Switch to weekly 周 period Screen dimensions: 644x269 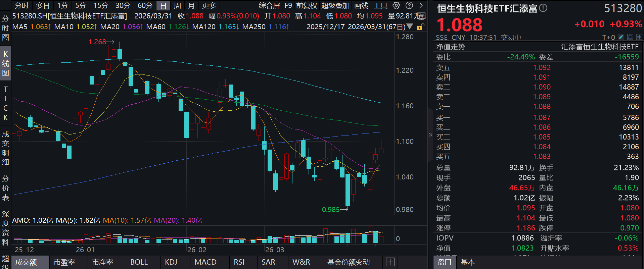tap(177, 5)
